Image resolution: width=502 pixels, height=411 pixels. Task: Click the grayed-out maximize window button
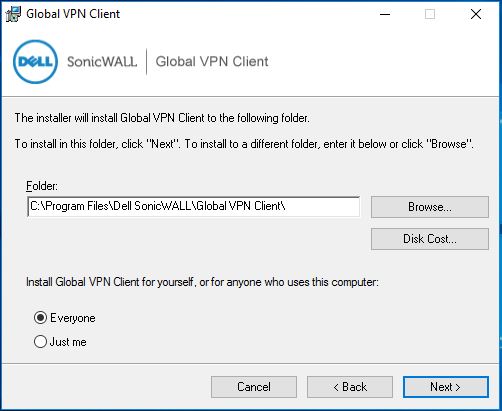430,14
